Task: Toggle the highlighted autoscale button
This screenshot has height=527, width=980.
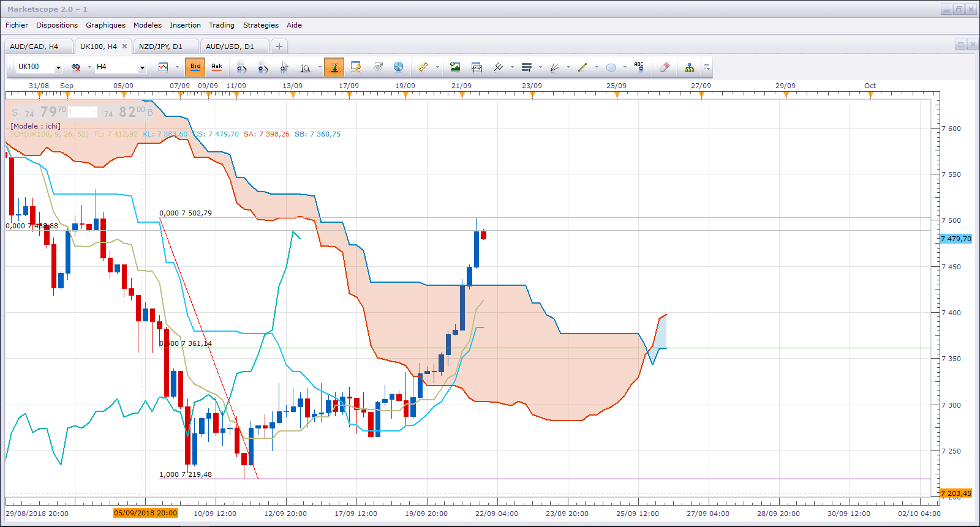Action: pos(334,67)
